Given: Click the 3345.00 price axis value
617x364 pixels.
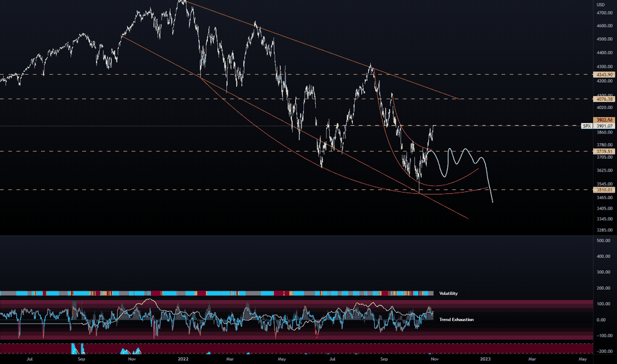Looking at the screenshot, I should (604, 219).
